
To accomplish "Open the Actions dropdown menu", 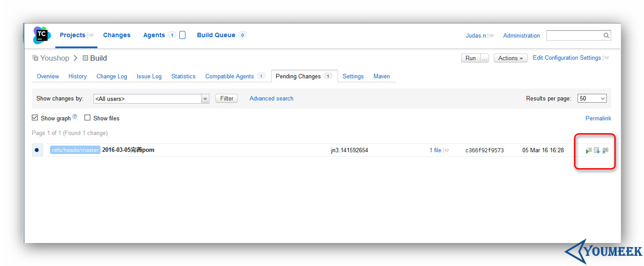I will click(x=511, y=58).
